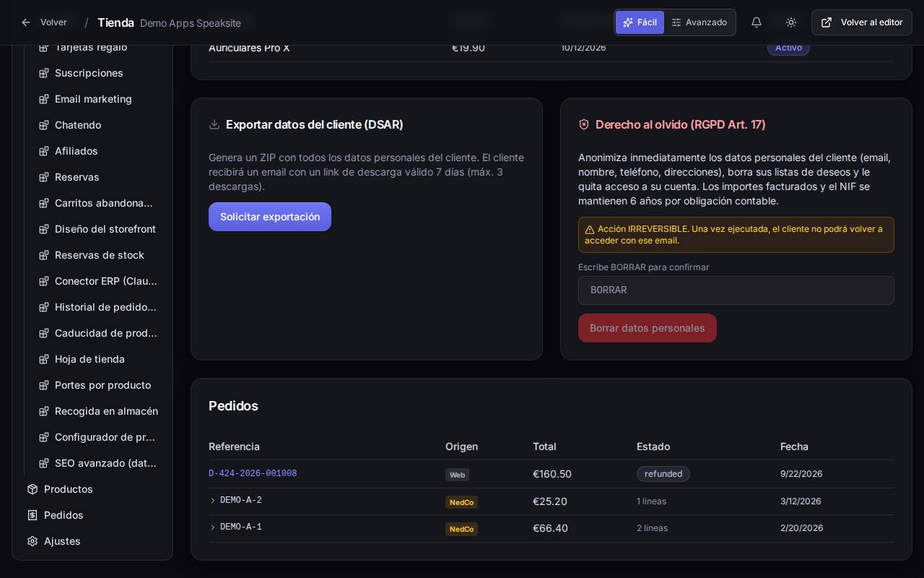The height and width of the screenshot is (578, 924).
Task: Click Email marketing module icon
Action: (44, 99)
